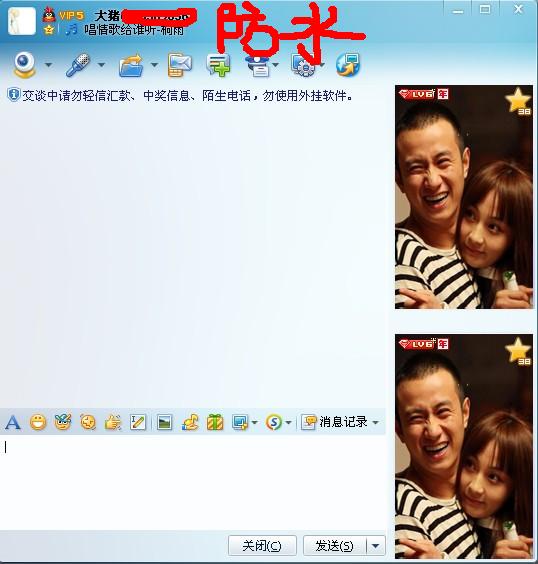Open font settings with letter A icon
The width and height of the screenshot is (538, 564).
(13, 422)
